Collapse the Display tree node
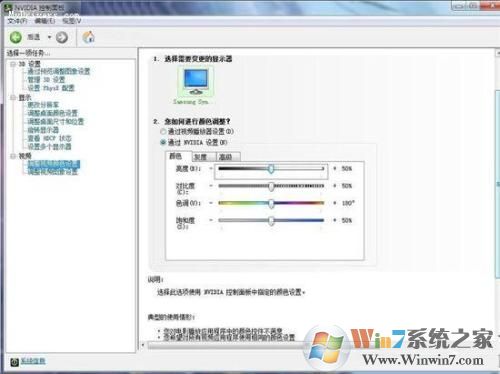 13,97
